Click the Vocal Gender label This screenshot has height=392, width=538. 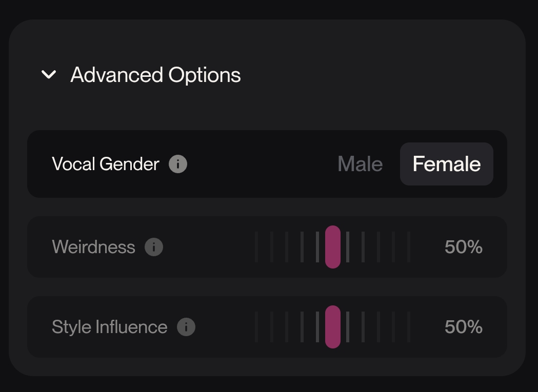click(x=106, y=164)
